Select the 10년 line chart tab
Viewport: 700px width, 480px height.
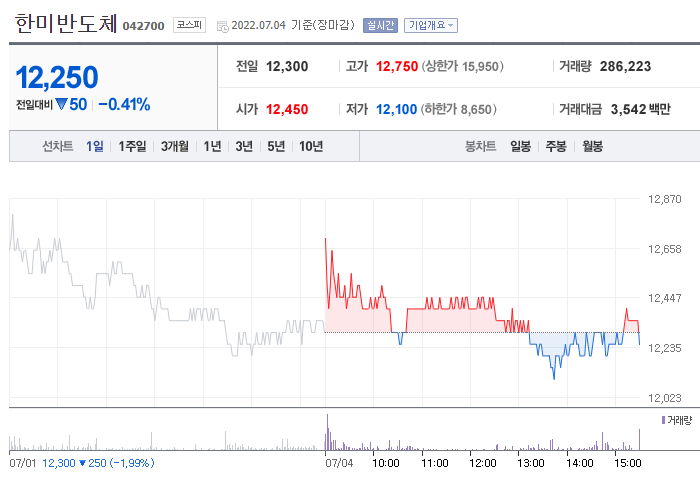pyautogui.click(x=311, y=146)
